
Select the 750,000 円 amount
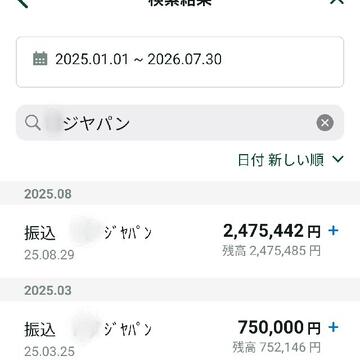point(279,328)
